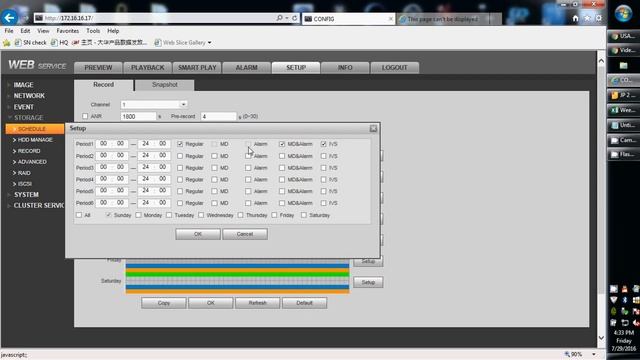This screenshot has width=640, height=360.
Task: Open the browser favorites star icon
Action: [587, 18]
